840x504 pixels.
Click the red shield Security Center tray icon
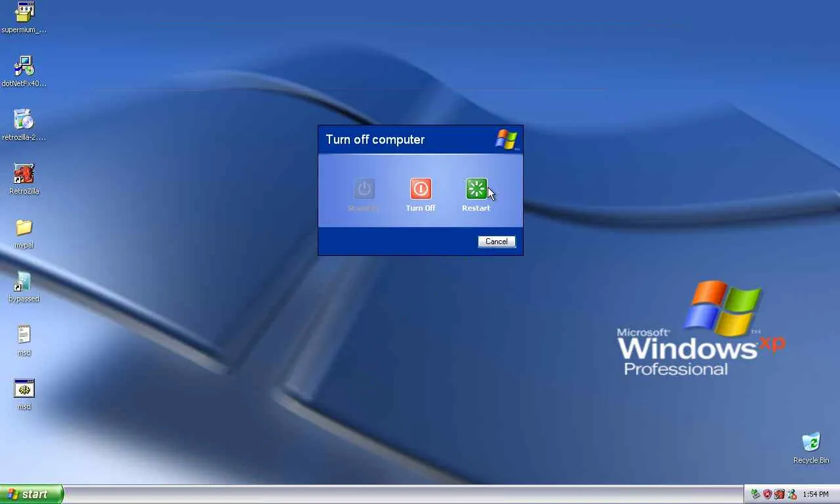click(x=767, y=494)
